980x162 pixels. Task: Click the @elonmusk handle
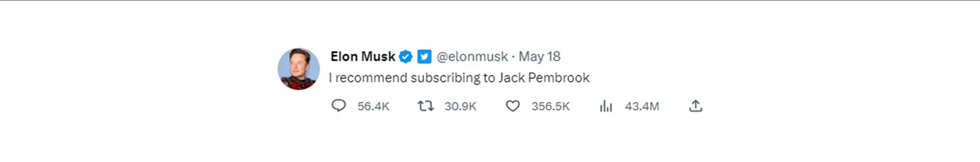pyautogui.click(x=472, y=57)
